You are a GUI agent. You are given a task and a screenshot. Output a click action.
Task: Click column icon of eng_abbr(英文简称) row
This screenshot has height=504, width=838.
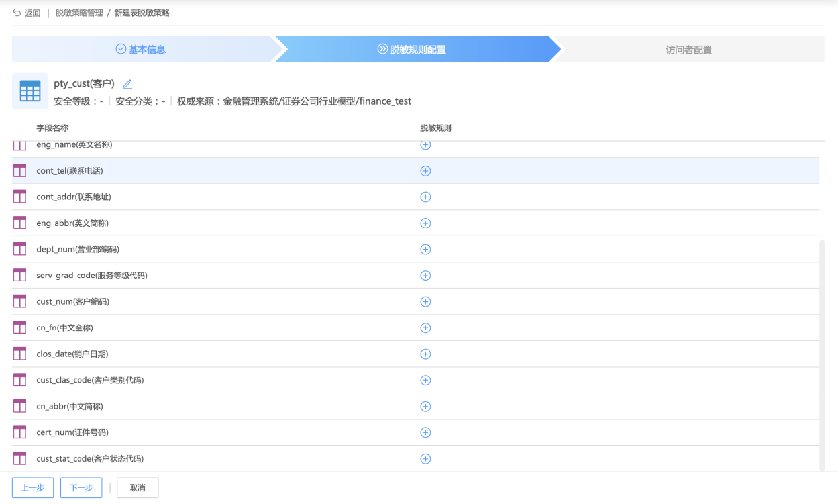[20, 223]
